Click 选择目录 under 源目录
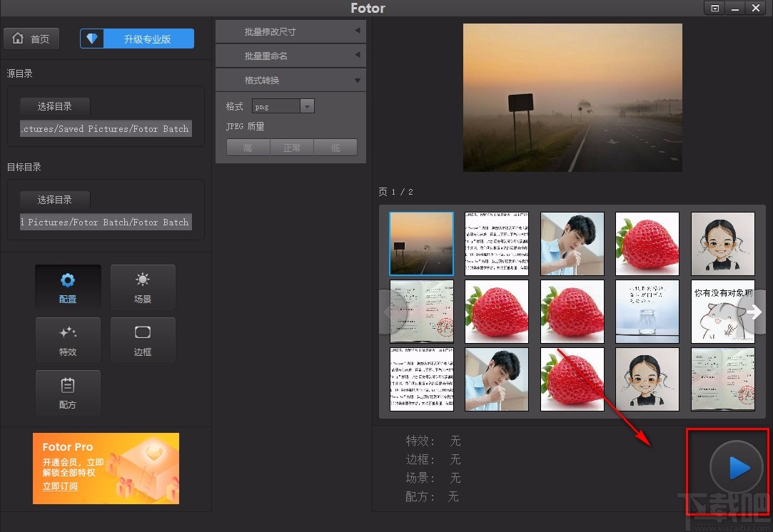Viewport: 773px width, 532px height. click(x=54, y=106)
